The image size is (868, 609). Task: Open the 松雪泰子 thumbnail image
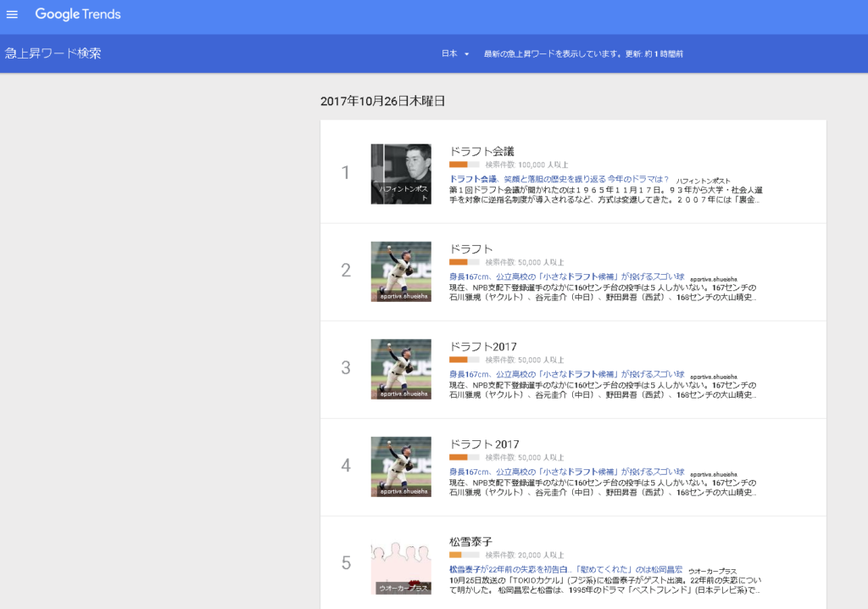point(401,564)
